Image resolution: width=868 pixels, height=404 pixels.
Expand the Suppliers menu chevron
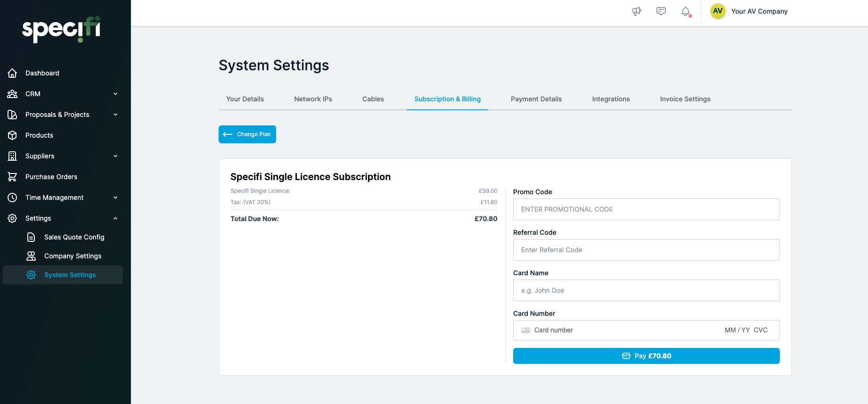coord(115,156)
